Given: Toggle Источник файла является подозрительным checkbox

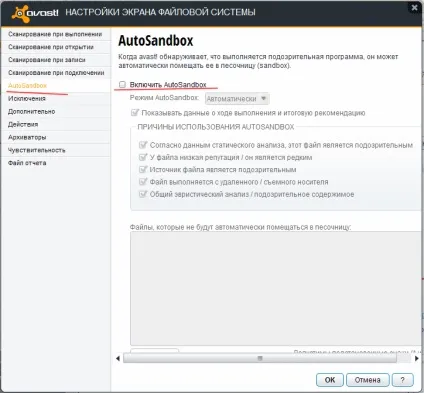Looking at the screenshot, I should click(143, 169).
